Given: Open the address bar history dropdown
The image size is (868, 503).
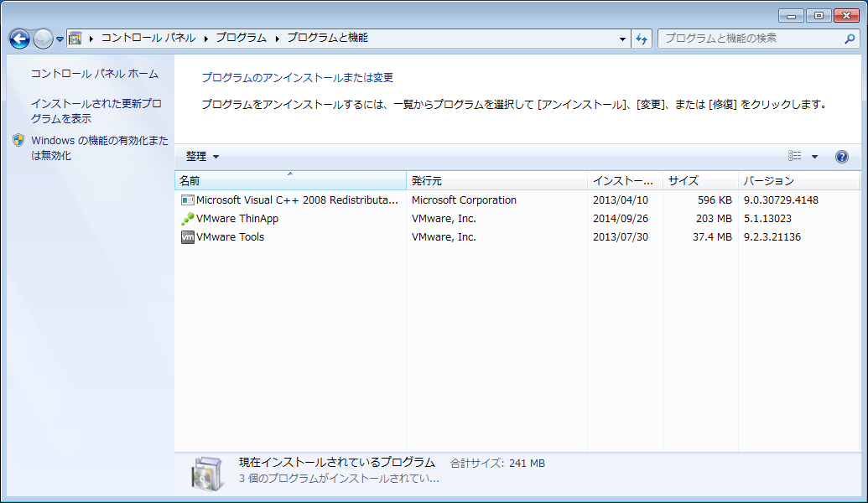Looking at the screenshot, I should 622,39.
